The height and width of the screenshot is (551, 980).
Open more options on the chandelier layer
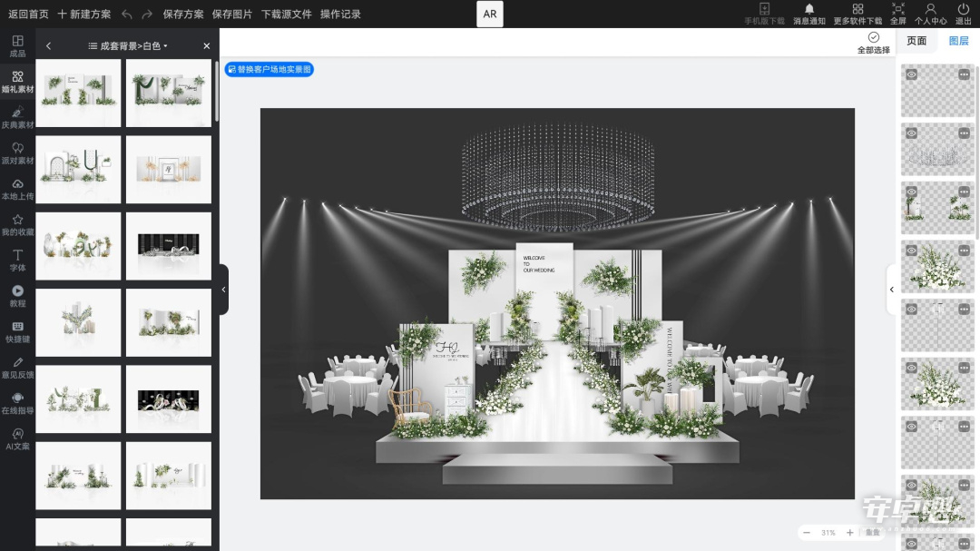pyautogui.click(x=964, y=133)
